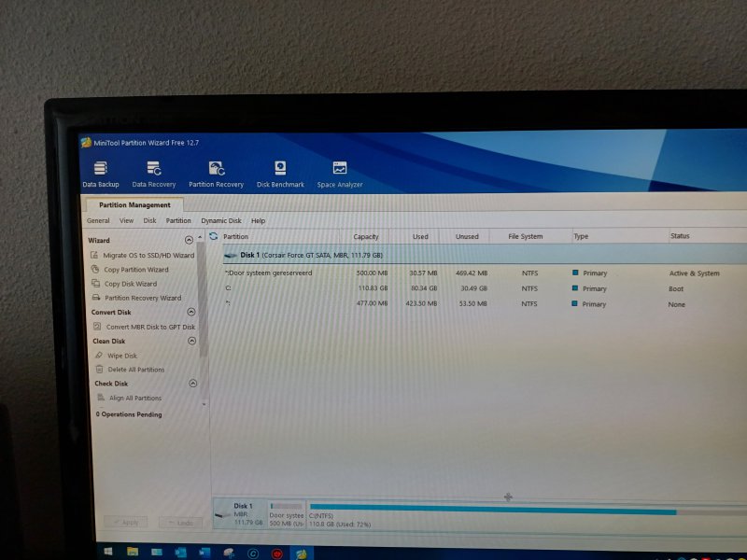The image size is (747, 560).
Task: Collapse the Clean Disk section
Action: click(x=192, y=341)
